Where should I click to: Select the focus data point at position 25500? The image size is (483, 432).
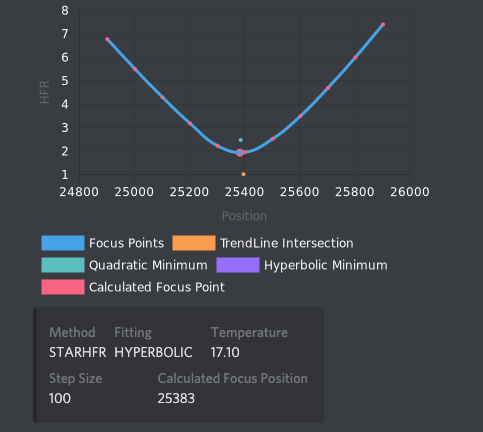tap(273, 139)
